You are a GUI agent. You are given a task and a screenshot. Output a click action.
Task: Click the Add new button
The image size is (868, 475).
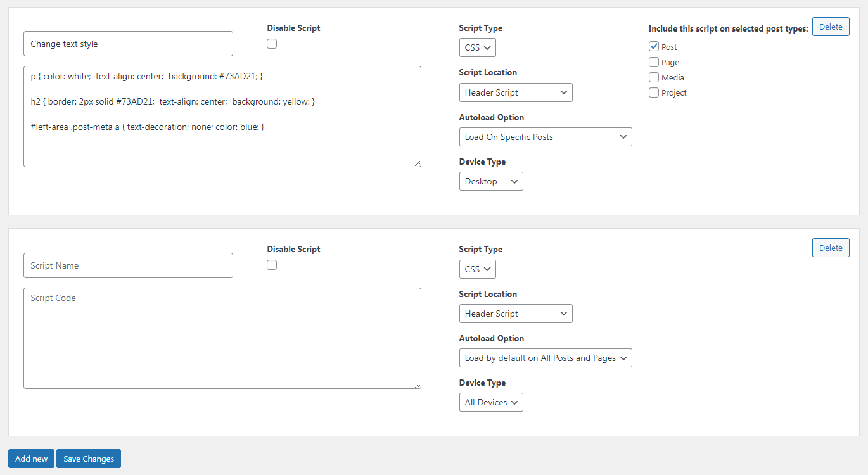coord(31,459)
